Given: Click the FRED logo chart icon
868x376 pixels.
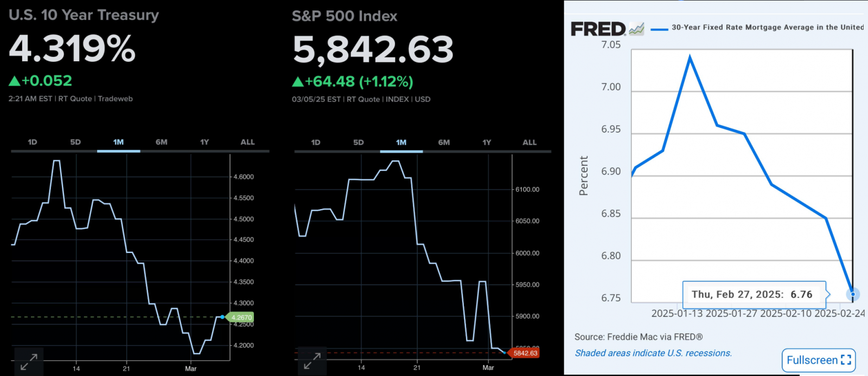Looking at the screenshot, I should coord(636,28).
